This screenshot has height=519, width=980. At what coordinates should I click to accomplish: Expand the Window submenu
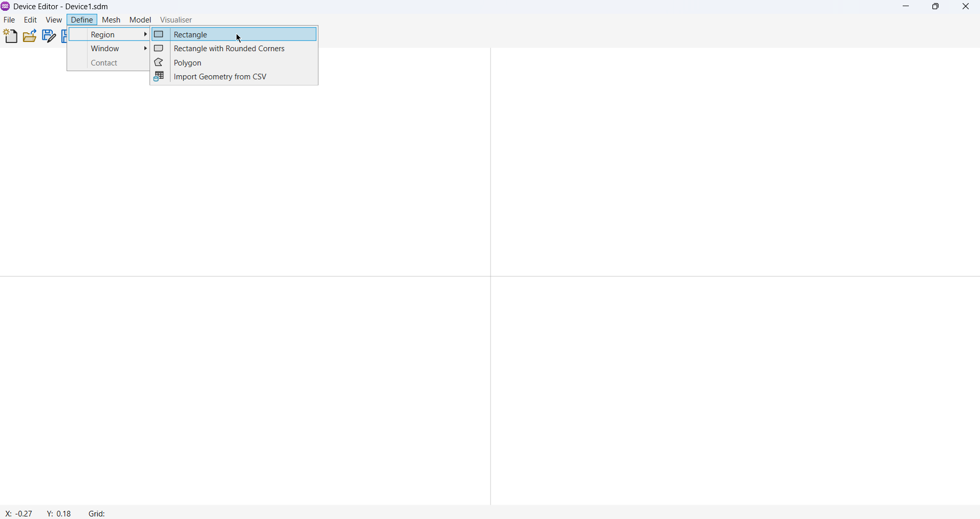point(109,49)
